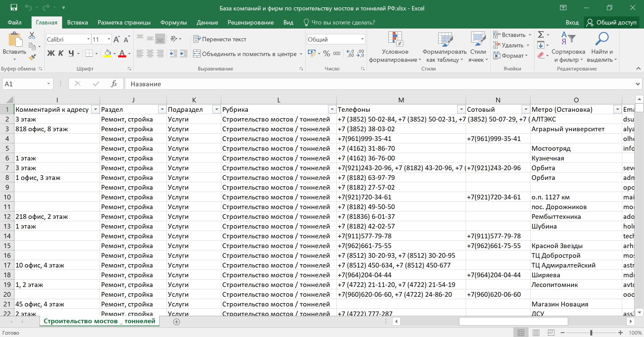Open the Calibri font name dropdown

tap(88, 39)
